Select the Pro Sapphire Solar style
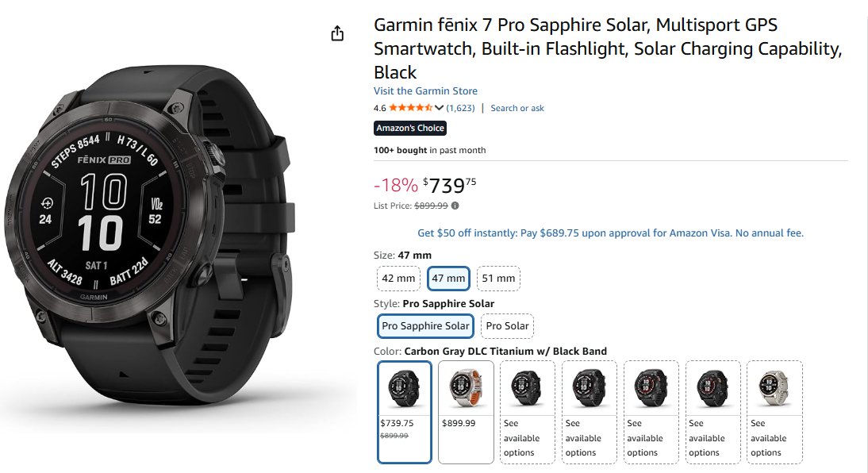 (x=425, y=326)
